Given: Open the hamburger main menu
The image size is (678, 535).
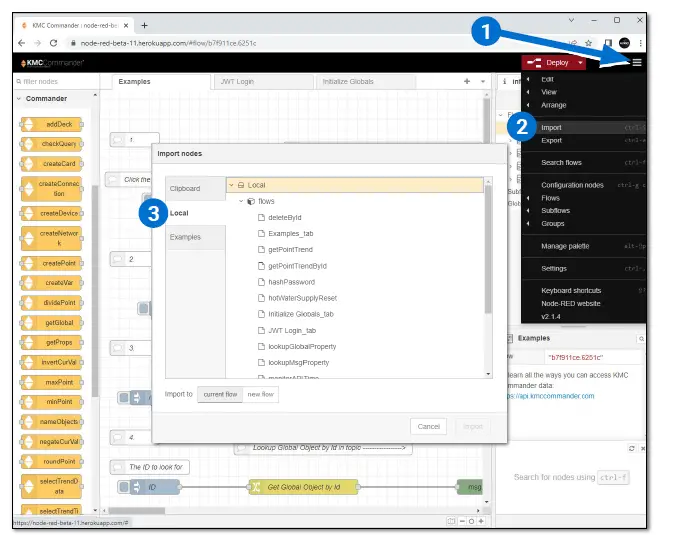Looking at the screenshot, I should (x=636, y=62).
